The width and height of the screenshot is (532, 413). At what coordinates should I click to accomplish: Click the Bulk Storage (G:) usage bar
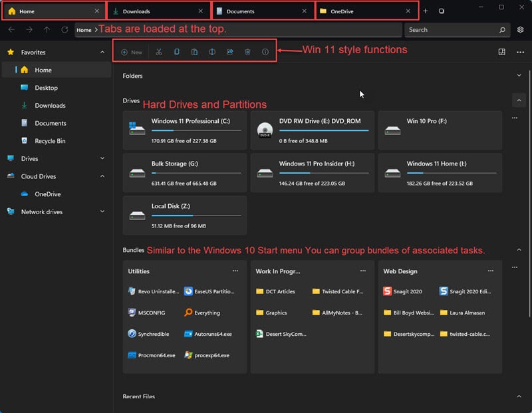point(196,173)
